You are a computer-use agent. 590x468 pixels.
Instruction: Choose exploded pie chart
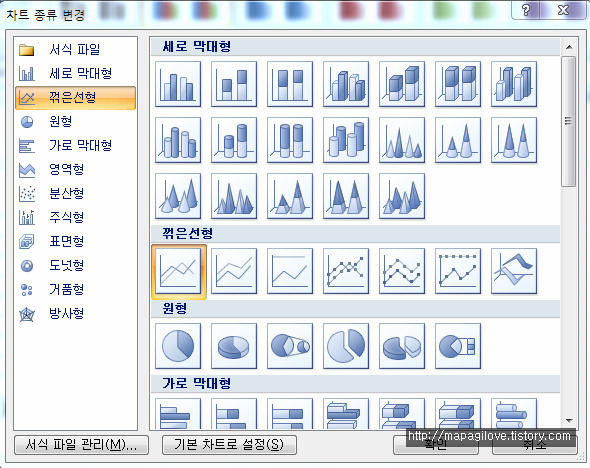[346, 346]
